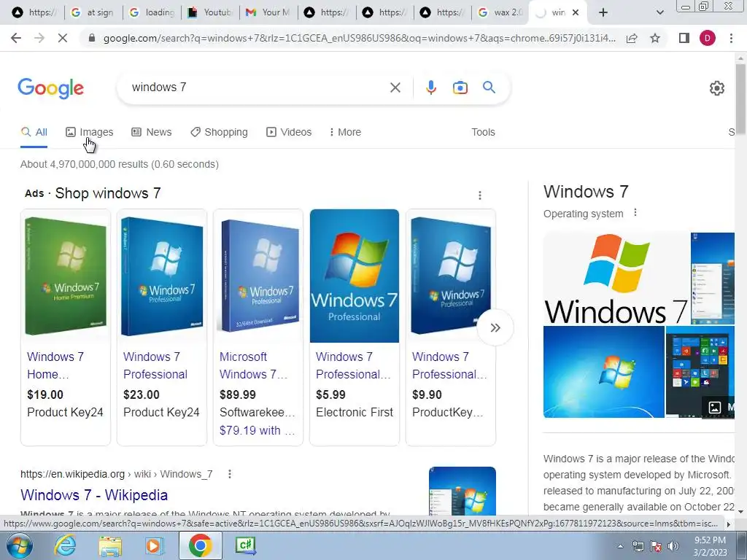Click the page vertical scrollbar
Screen dimensions: 747x560
coord(740,99)
